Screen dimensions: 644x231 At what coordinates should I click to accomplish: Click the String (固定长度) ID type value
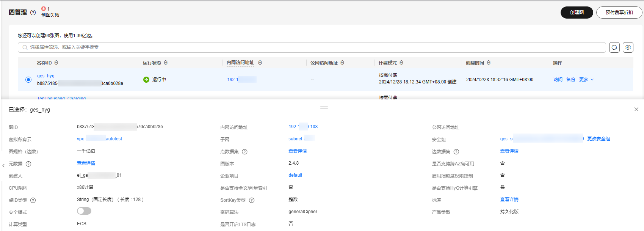coord(110,200)
